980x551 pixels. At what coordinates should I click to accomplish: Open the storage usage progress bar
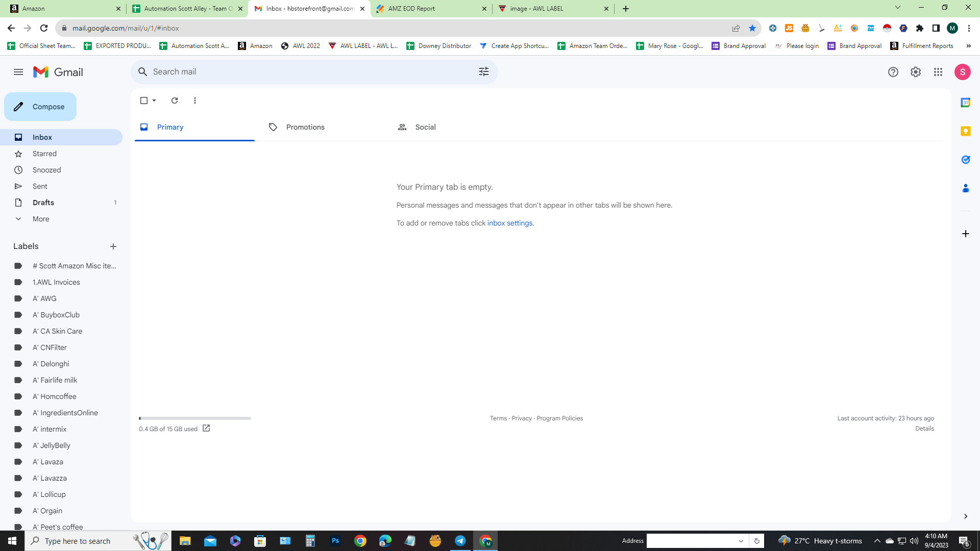pyautogui.click(x=195, y=418)
